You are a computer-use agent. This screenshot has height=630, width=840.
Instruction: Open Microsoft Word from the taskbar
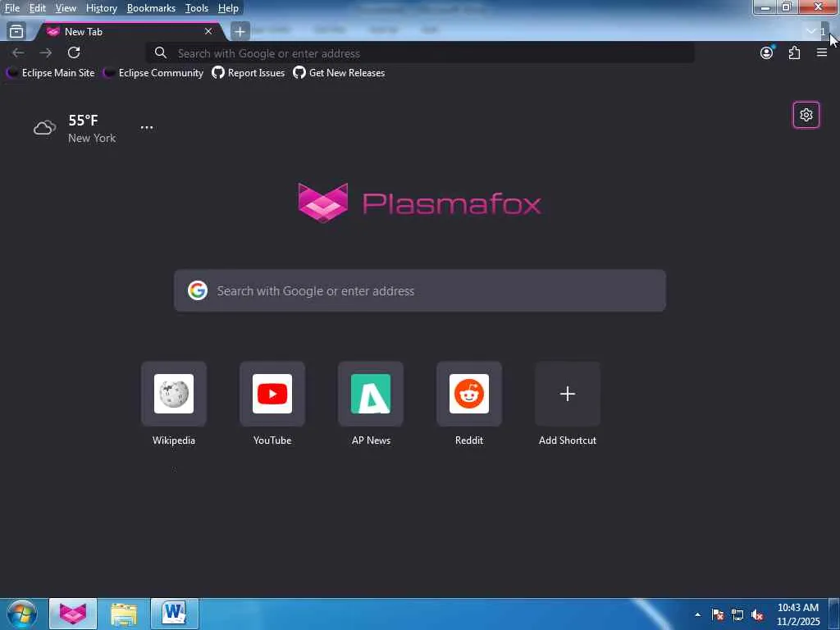click(175, 614)
